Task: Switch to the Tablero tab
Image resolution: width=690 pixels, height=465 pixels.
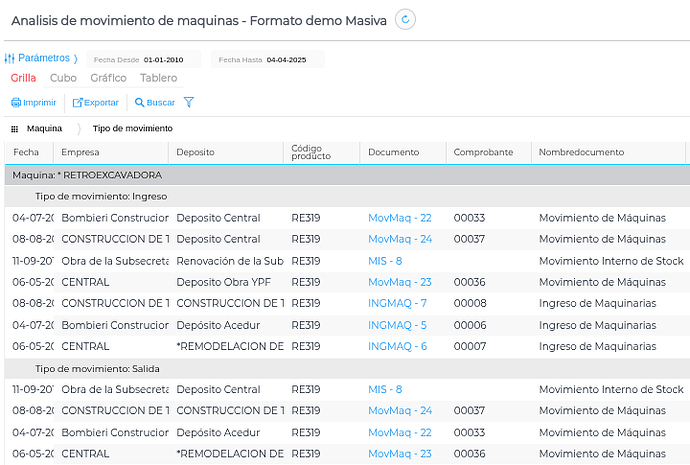Action: (158, 78)
